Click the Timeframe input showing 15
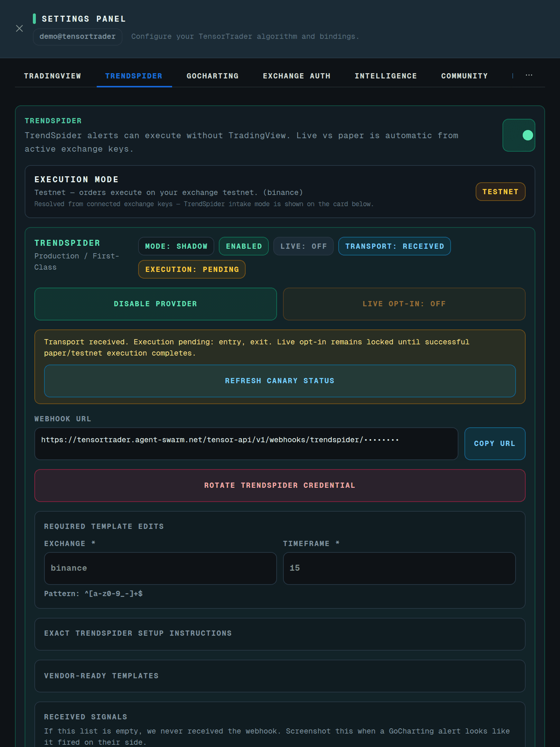Image resolution: width=560 pixels, height=747 pixels. tap(399, 568)
